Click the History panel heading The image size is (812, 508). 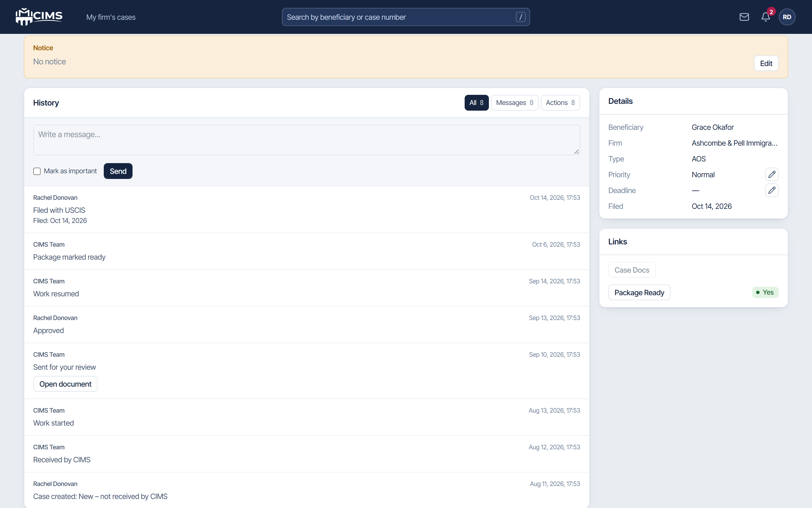coord(46,103)
